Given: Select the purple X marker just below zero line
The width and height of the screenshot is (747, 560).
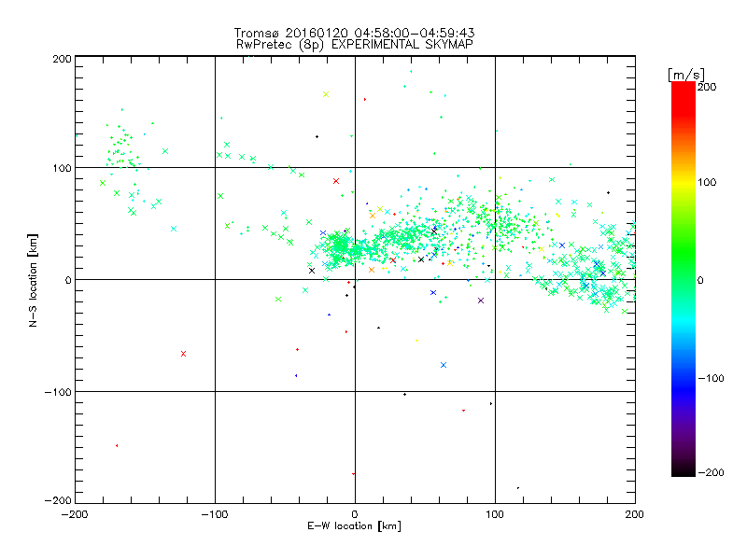Looking at the screenshot, I should coord(481,301).
